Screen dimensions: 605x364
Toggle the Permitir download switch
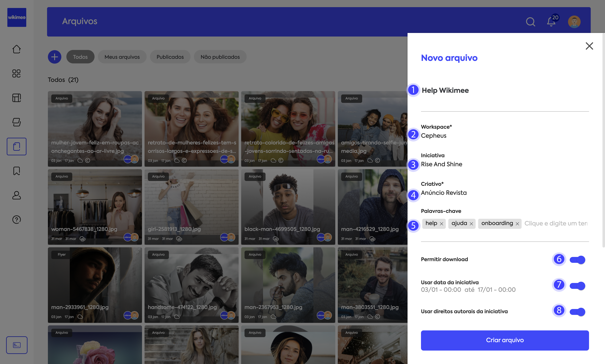click(577, 259)
